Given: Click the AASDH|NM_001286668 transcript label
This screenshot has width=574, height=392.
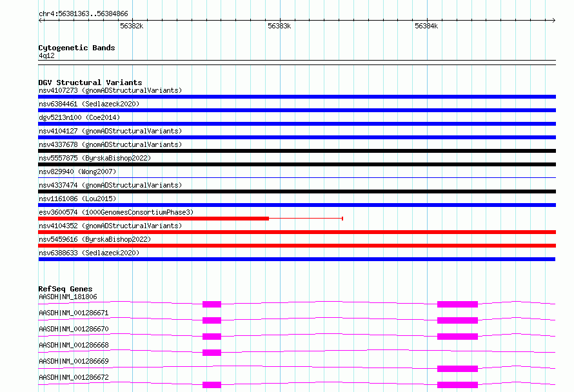Looking at the screenshot, I should coord(74,345).
